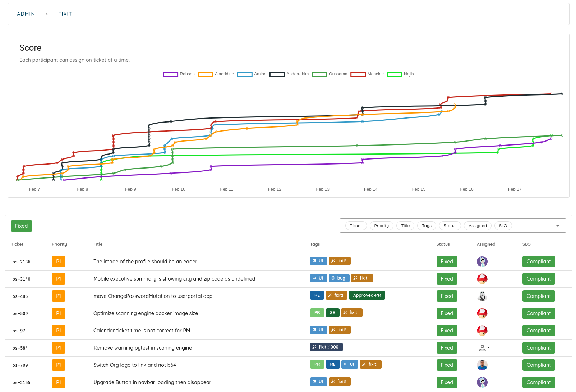Toggle Rabson series in chart legend
This screenshot has height=392, width=576.
[179, 74]
